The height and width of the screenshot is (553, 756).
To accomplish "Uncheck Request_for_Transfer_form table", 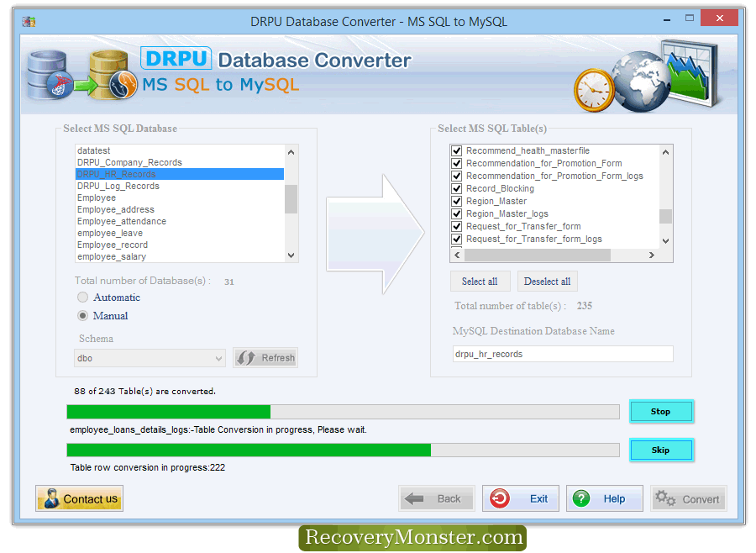I will tap(457, 226).
